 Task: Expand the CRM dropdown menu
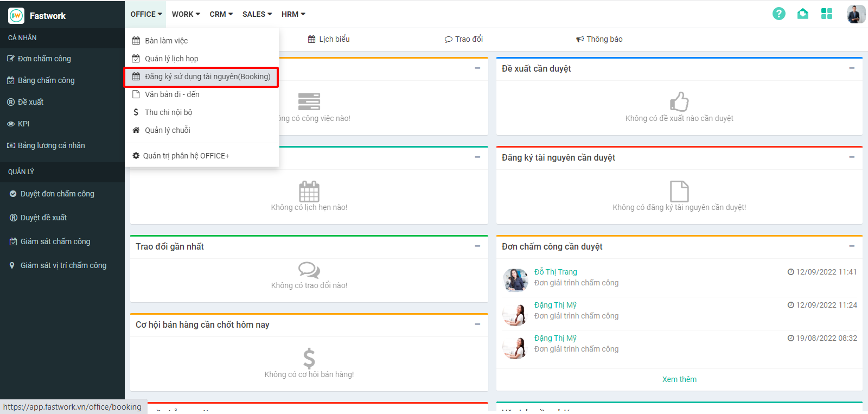click(x=221, y=14)
